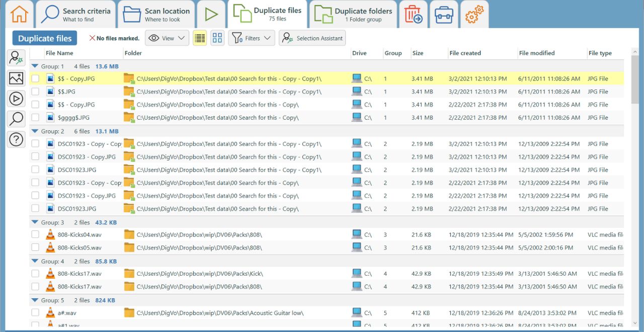644x332 pixels.
Task: Select Duplicate files tab
Action: (x=267, y=15)
